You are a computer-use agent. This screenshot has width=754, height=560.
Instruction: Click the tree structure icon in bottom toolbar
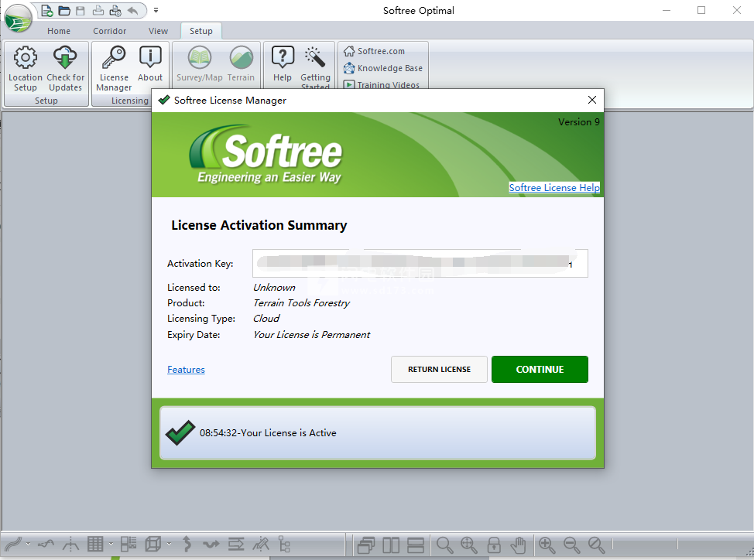pyautogui.click(x=284, y=545)
